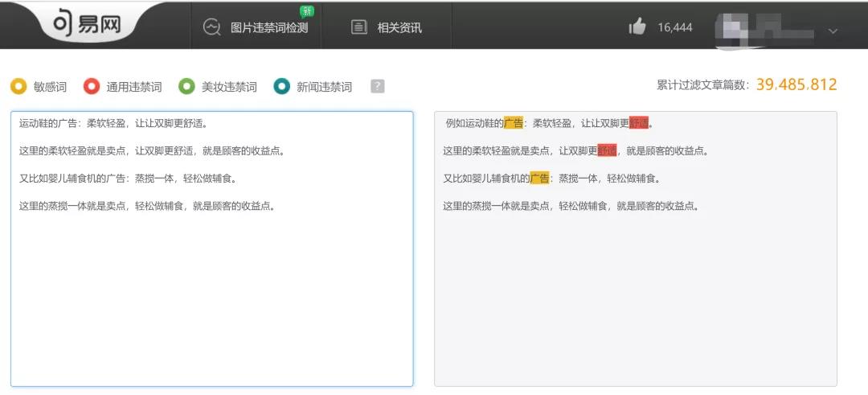Click red highlighted 舒适 in the first result line
The image size is (868, 395).
[x=639, y=123]
